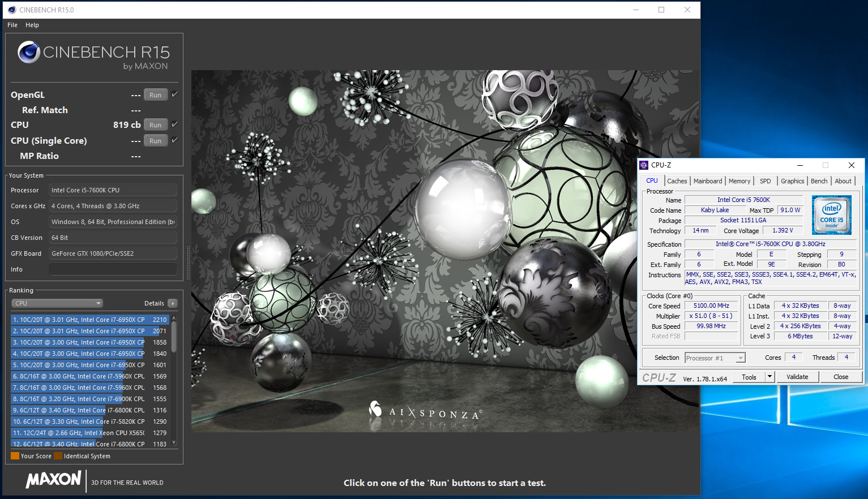
Task: Click the 819 cb CPU score
Action: (127, 124)
